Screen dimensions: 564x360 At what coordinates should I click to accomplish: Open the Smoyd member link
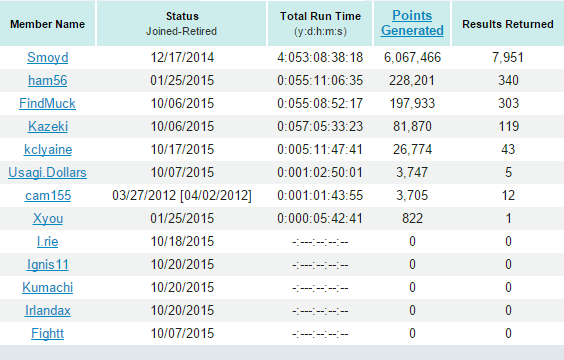click(47, 58)
